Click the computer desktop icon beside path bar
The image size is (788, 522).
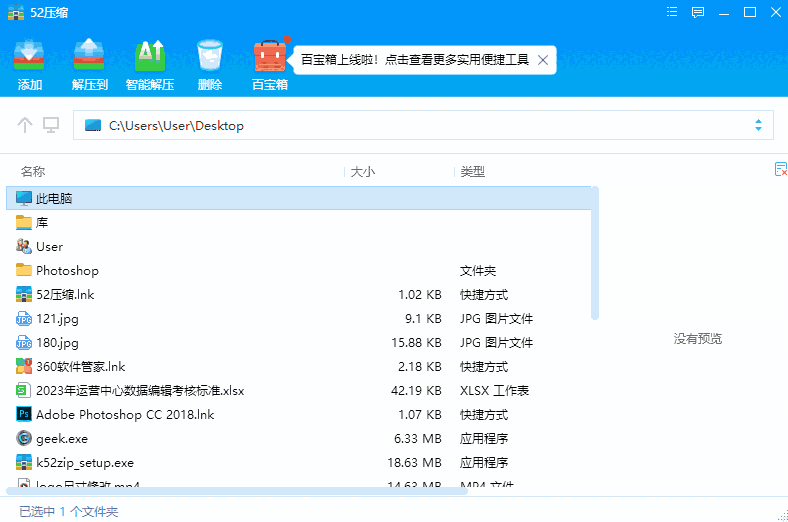coord(51,125)
